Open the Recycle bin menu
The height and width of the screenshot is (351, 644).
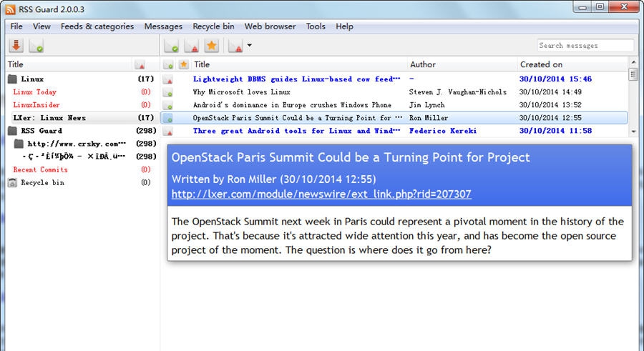click(x=213, y=26)
